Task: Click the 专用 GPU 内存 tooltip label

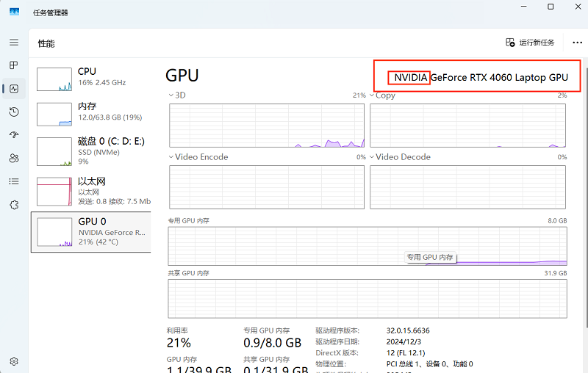Action: pos(430,257)
